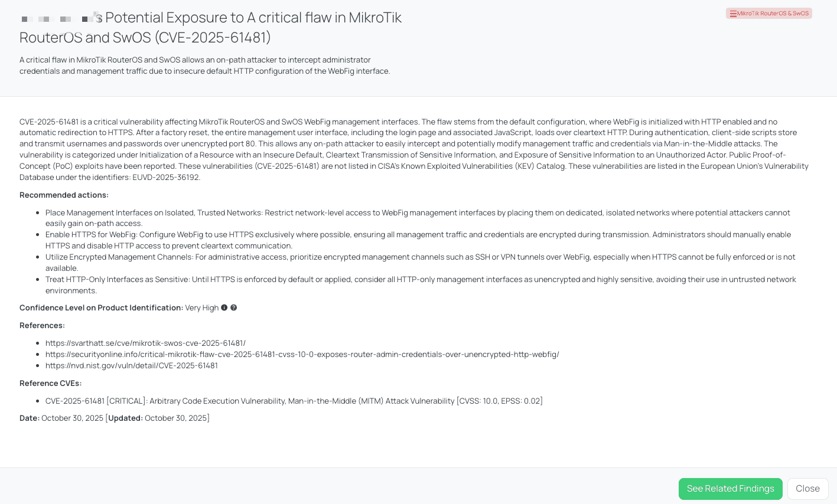Click the list icon inside the MikroTik RouterOS tag
Viewport: 837px width, 504px height.
pyautogui.click(x=734, y=13)
